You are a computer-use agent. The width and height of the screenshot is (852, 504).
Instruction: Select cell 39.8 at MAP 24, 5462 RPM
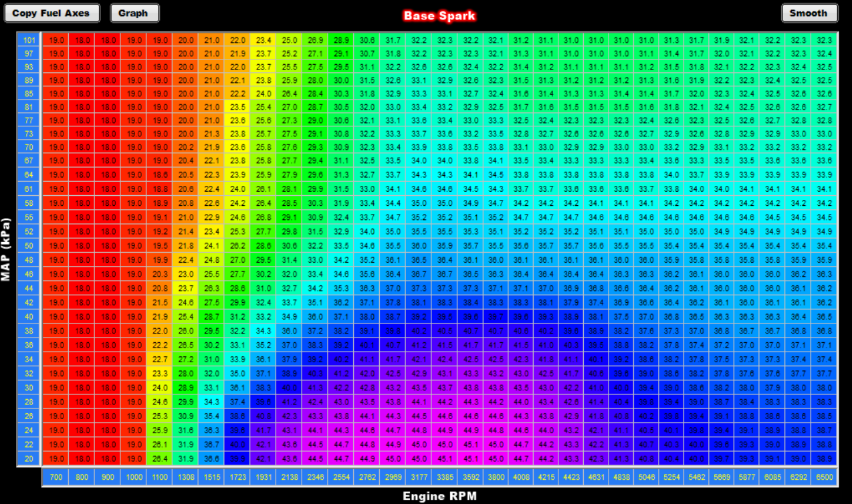pos(696,430)
